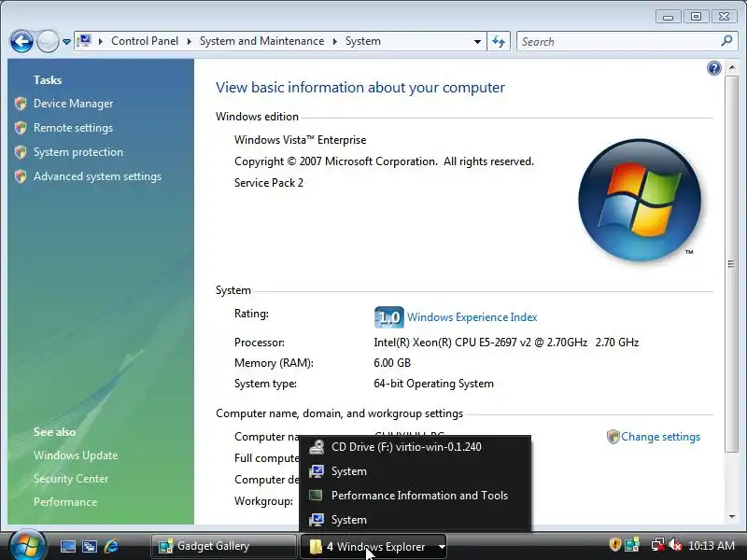
Task: Click the 10:13 AM clock
Action: tap(712, 545)
